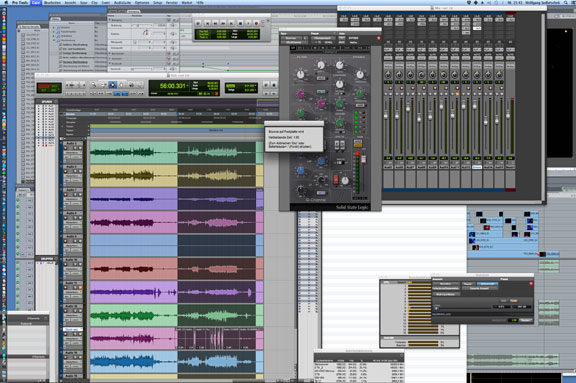This screenshot has height=383, width=576.
Task: Select the Zoomer tool in Edit window
Action: [x=94, y=85]
